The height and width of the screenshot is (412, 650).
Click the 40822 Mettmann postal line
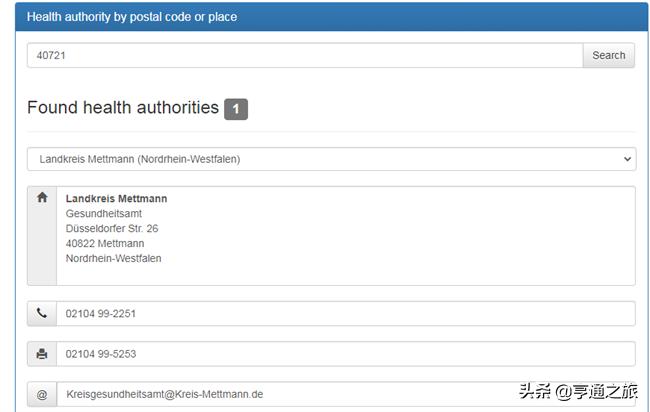pyautogui.click(x=105, y=243)
